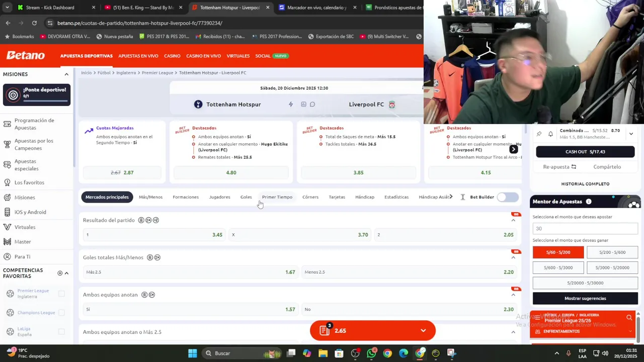Screen dimensions: 644x362
Task: Check the Premier League Inglaterra favorite checkbox
Action: point(61,294)
